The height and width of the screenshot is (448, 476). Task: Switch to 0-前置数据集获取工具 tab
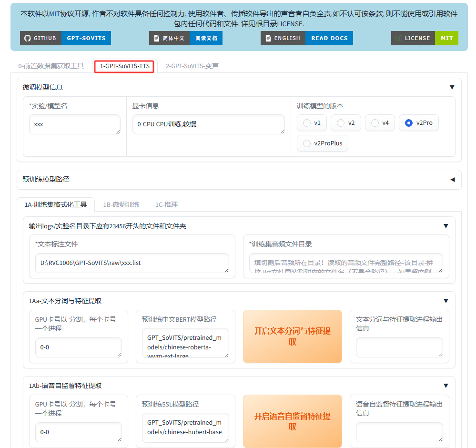point(51,66)
